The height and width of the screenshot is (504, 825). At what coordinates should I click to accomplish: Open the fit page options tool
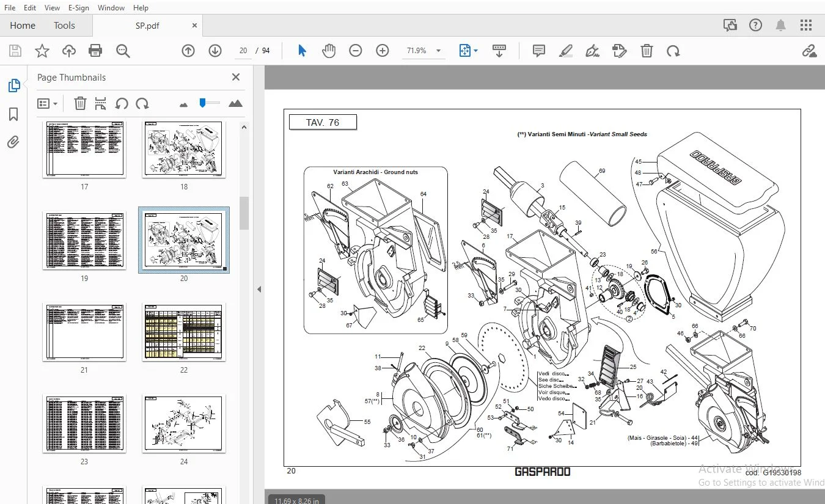tap(468, 51)
